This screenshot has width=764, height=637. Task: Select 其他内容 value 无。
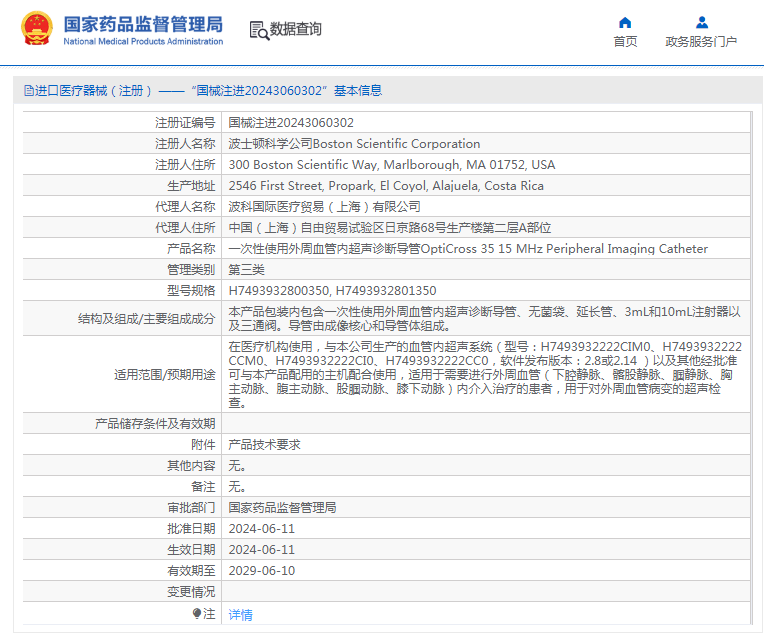237,465
